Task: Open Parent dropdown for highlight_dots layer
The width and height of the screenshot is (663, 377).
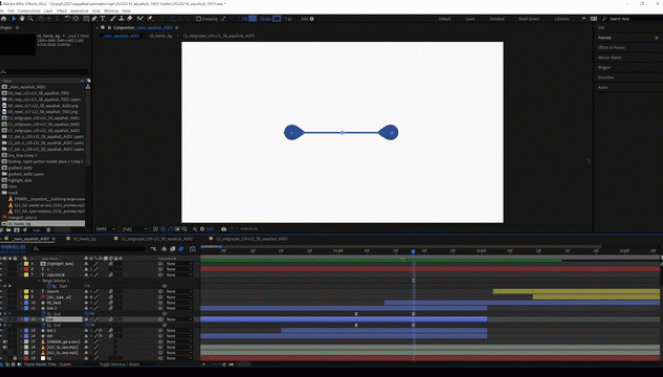Action: 179,264
